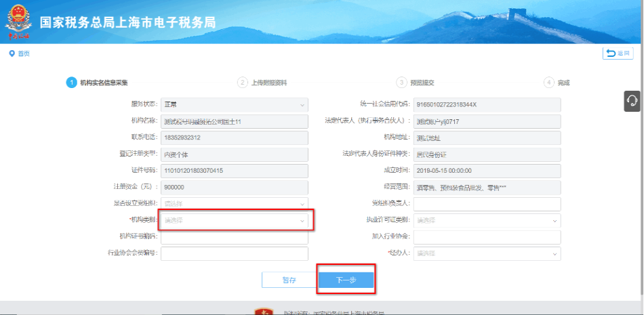Open the 经办人 dropdown
Image resolution: width=644 pixels, height=315 pixels.
(487, 253)
